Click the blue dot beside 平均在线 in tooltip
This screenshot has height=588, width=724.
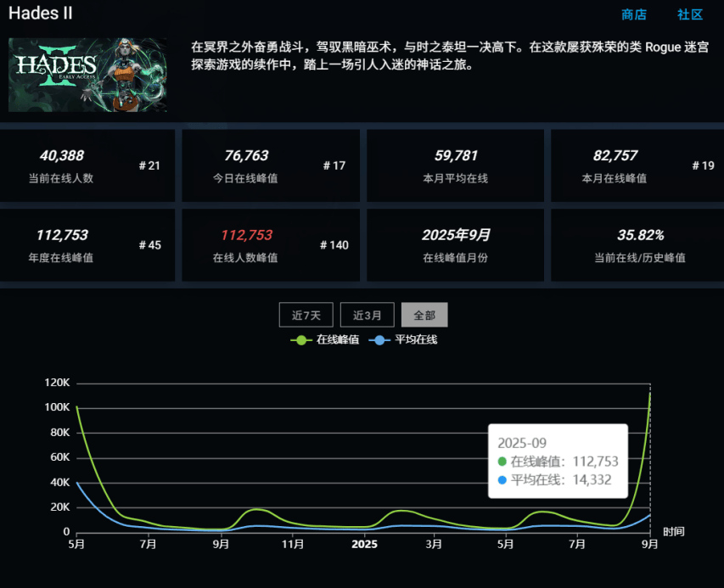[x=502, y=480]
